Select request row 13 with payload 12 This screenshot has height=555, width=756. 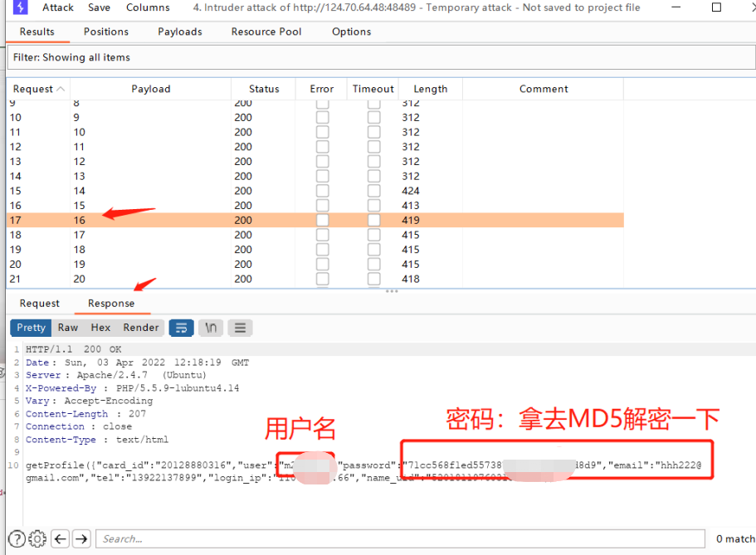click(315, 162)
